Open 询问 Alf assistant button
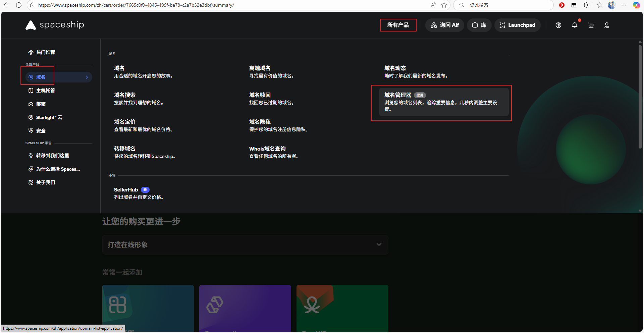This screenshot has height=333, width=644. [444, 25]
